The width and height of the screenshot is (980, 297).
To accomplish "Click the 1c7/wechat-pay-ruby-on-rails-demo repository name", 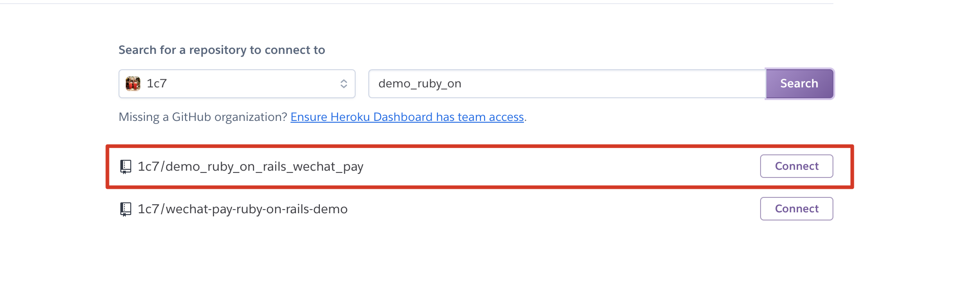I will pos(243,209).
